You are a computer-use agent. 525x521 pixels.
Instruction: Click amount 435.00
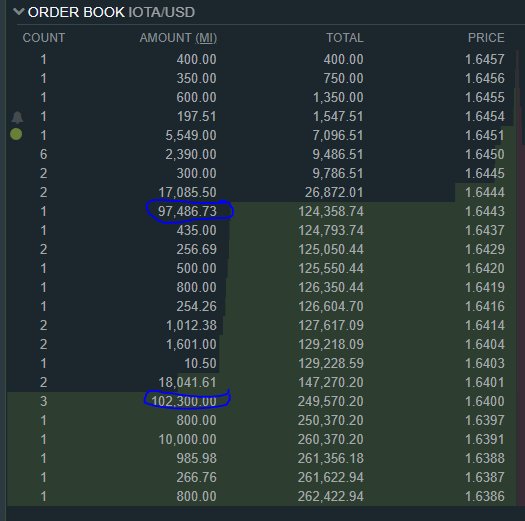[197, 230]
